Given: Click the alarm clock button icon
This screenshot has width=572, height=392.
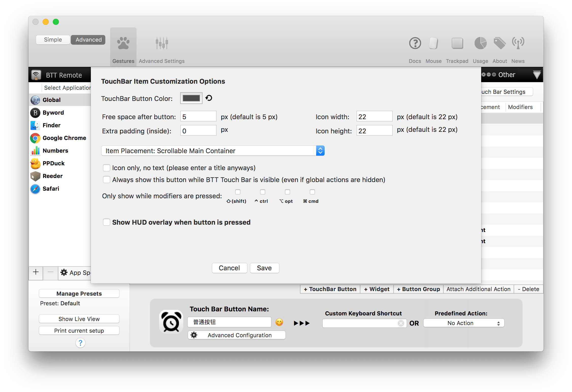Looking at the screenshot, I should click(171, 322).
